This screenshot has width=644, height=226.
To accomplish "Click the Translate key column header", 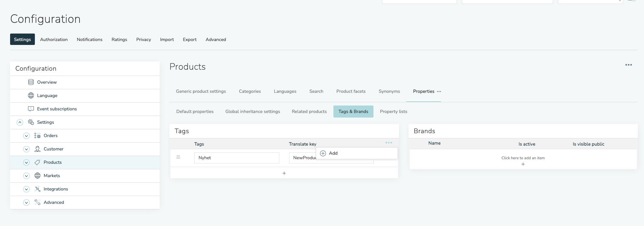I will (302, 144).
